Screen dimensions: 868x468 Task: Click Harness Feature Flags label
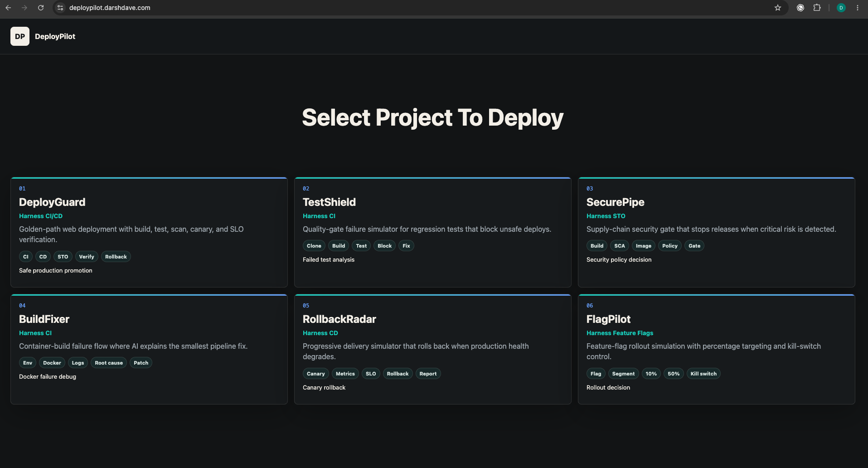click(620, 333)
